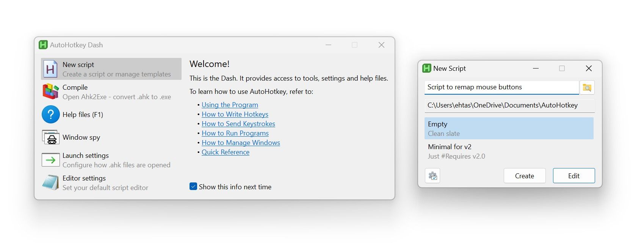Viewport: 644px width, 243px height.
Task: Click the New script 'H' file icon
Action: click(x=50, y=69)
